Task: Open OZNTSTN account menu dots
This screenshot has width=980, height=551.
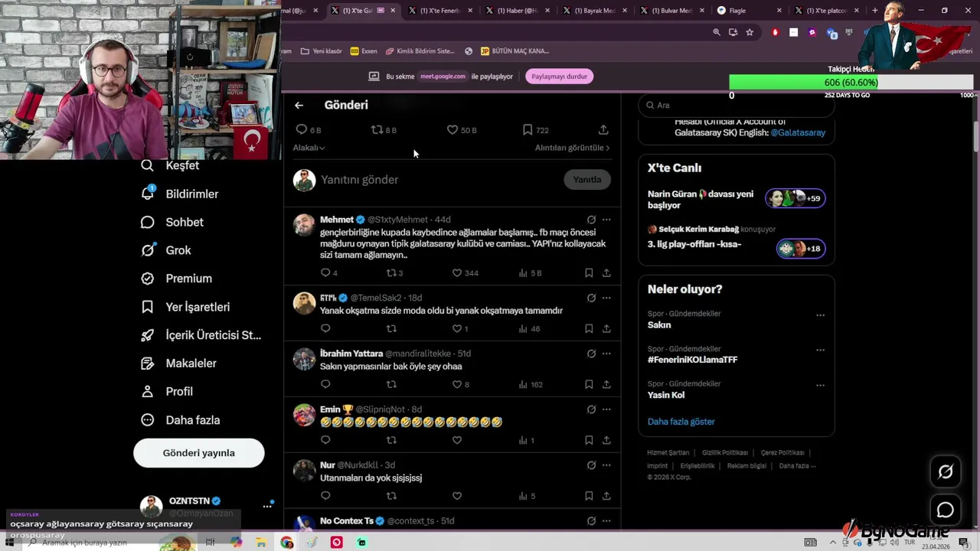Action: coord(267,506)
